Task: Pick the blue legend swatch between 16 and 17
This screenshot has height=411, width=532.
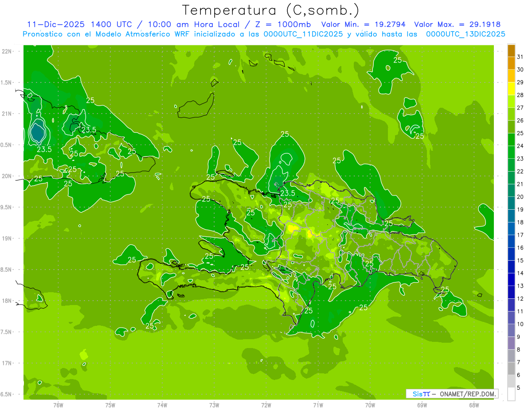Action: coord(511,242)
